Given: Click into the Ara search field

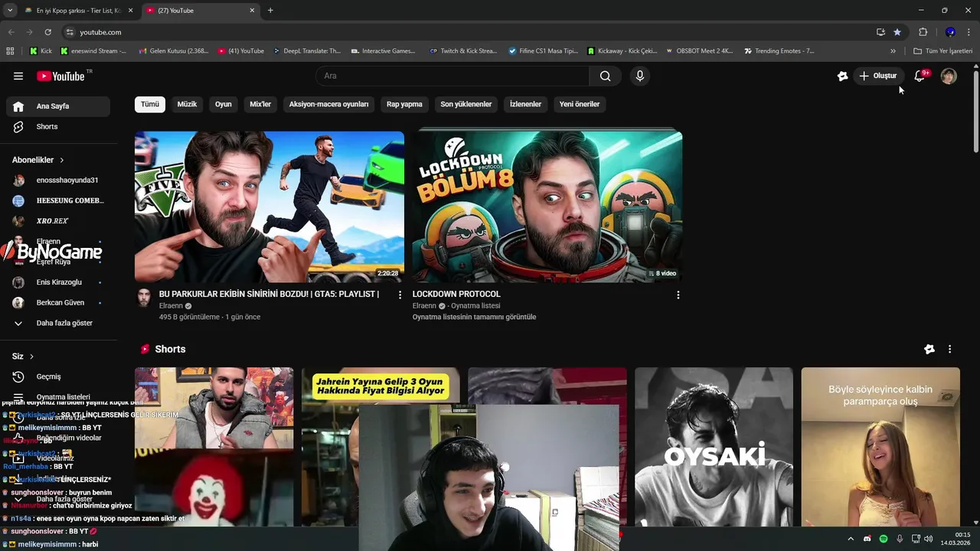Looking at the screenshot, I should pyautogui.click(x=452, y=76).
